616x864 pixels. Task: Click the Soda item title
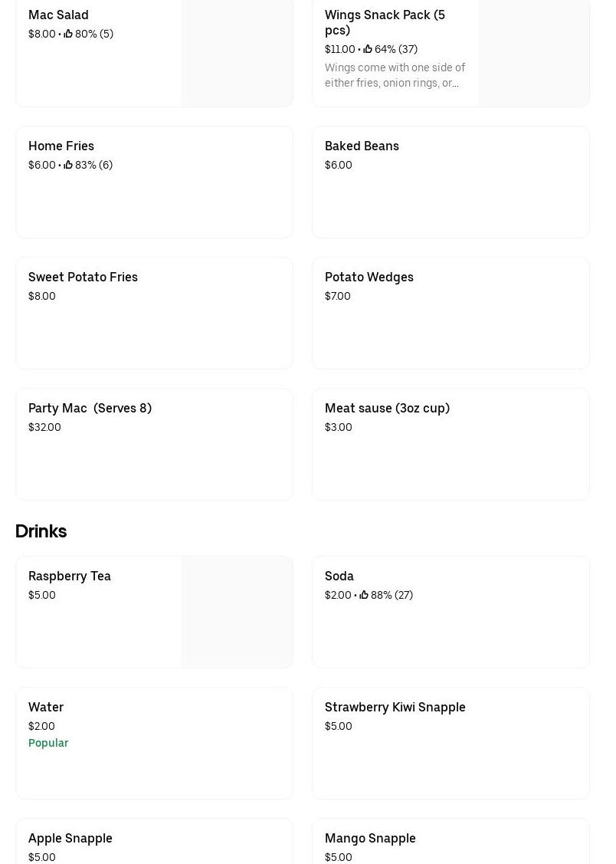339,576
